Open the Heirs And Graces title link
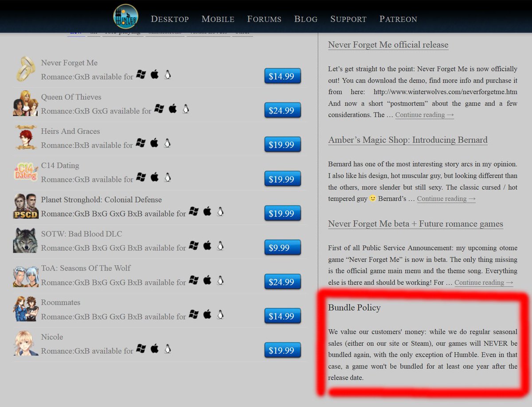Screen dimensions: 532x407 (70, 131)
